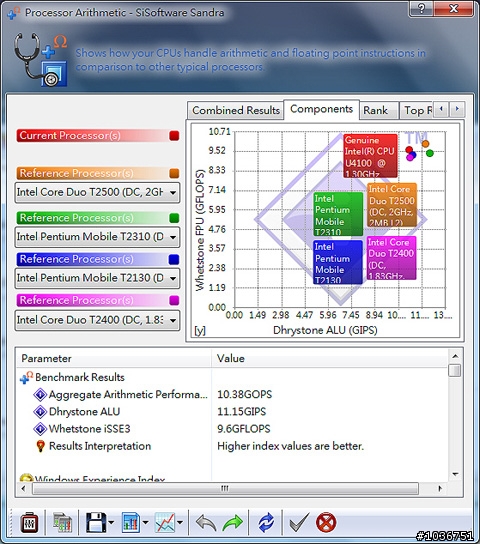Click the copy results tables icon
This screenshot has height=544, width=480.
pyautogui.click(x=62, y=522)
